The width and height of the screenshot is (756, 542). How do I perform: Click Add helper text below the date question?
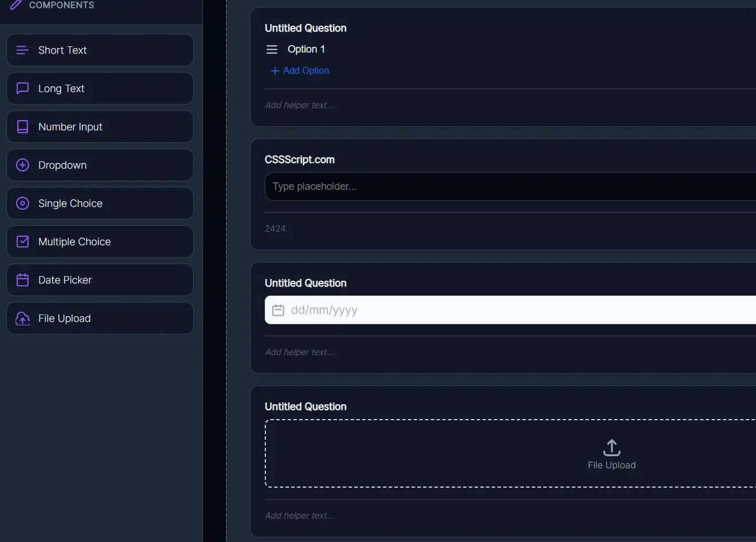coord(299,352)
